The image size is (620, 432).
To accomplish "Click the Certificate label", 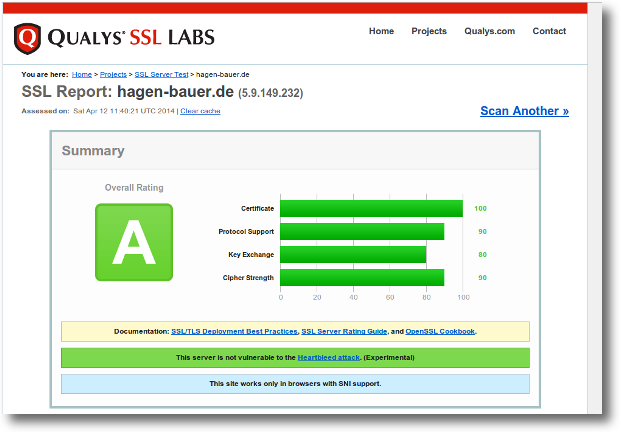I will coord(257,209).
